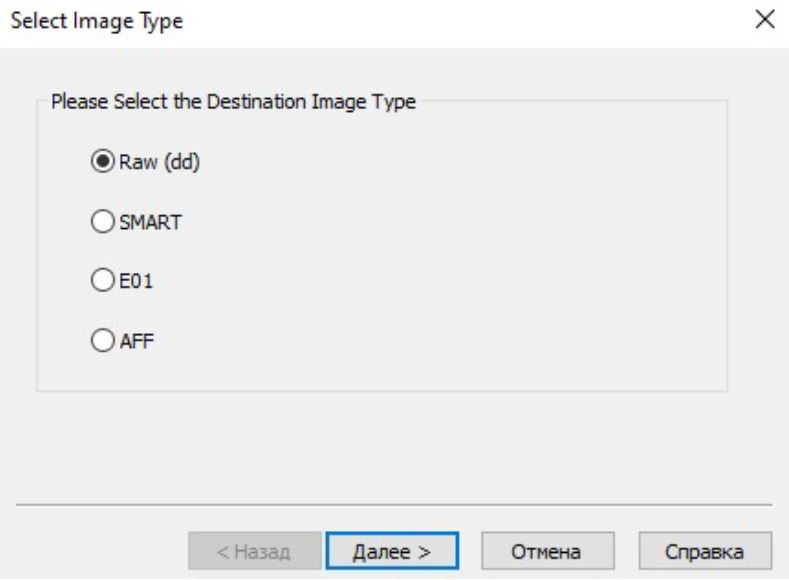This screenshot has height=580, width=789.
Task: Click the X icon in title bar
Action: coord(765,20)
